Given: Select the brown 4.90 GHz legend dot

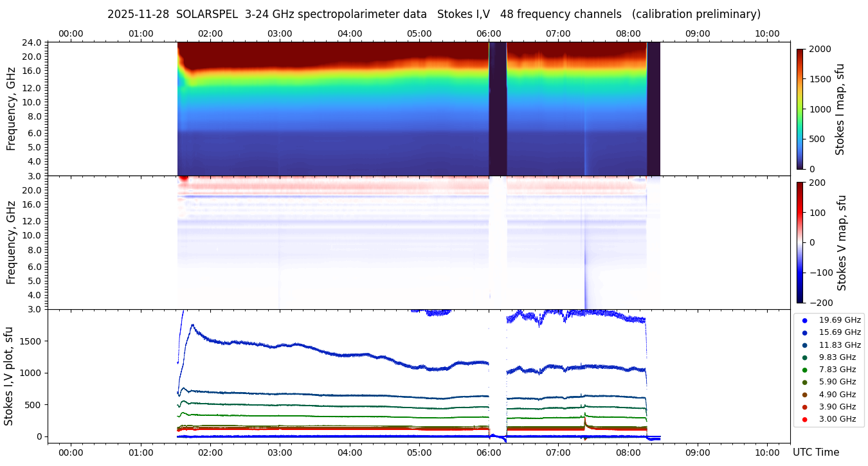Looking at the screenshot, I should pos(804,395).
